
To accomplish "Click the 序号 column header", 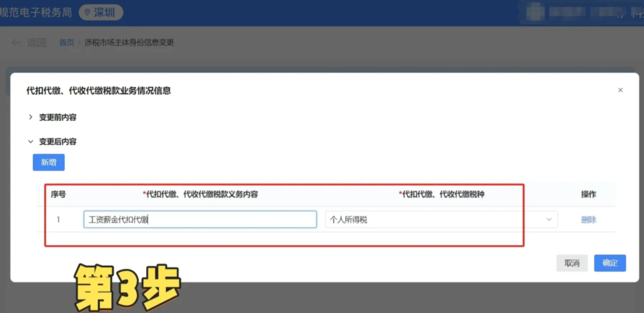I will point(58,194).
